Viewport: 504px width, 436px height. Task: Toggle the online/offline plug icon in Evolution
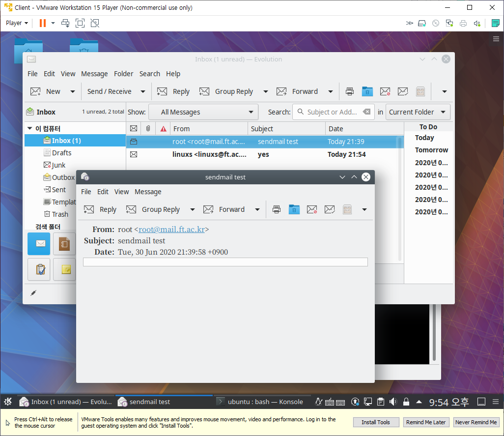pos(33,292)
